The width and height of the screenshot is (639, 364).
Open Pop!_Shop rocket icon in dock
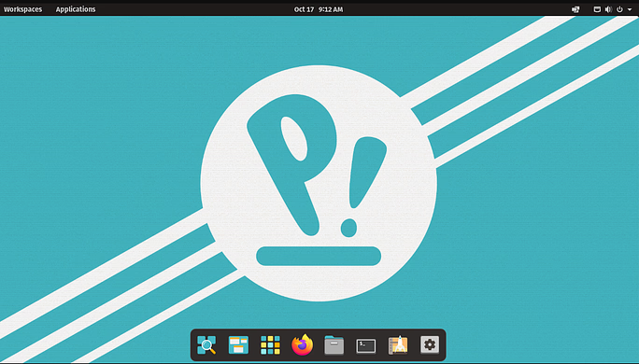[398, 344]
